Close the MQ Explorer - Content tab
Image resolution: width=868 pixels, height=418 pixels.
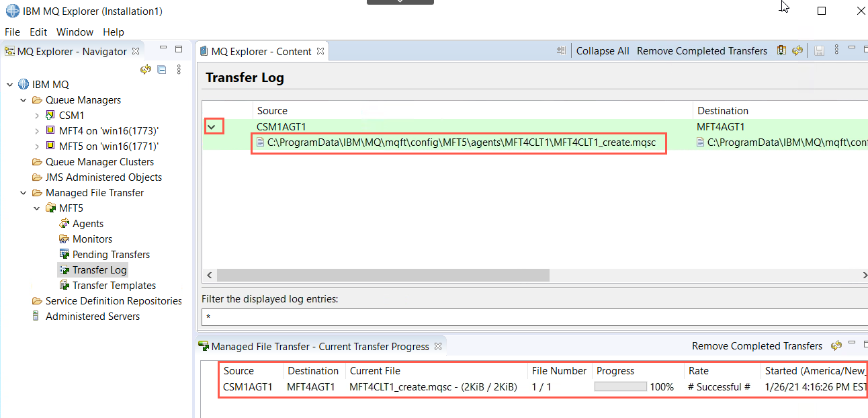point(320,50)
